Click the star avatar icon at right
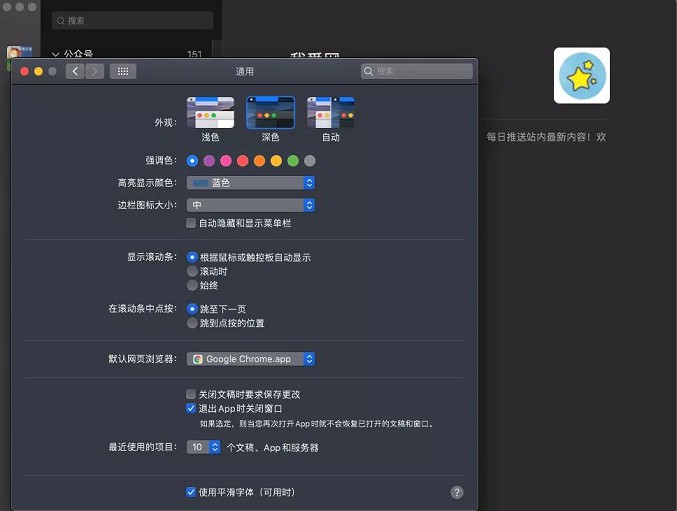This screenshot has width=677, height=511. [582, 76]
